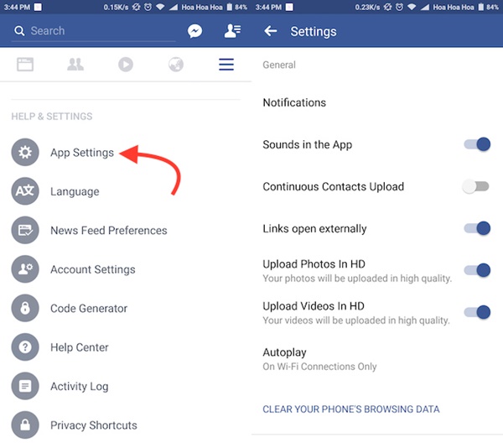This screenshot has width=503, height=448.
Task: Open the friend requests contacts icon
Action: 232,31
